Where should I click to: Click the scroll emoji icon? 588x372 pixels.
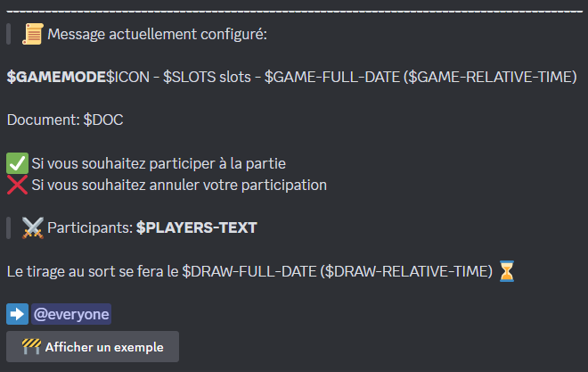33,34
